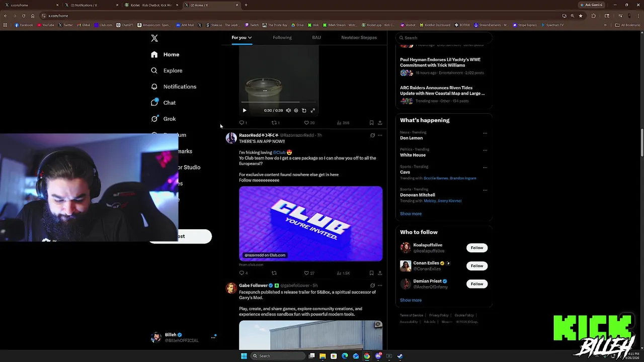The width and height of the screenshot is (644, 362).
Task: Switch to the Nextdoor Steppas tab
Action: pyautogui.click(x=359, y=38)
